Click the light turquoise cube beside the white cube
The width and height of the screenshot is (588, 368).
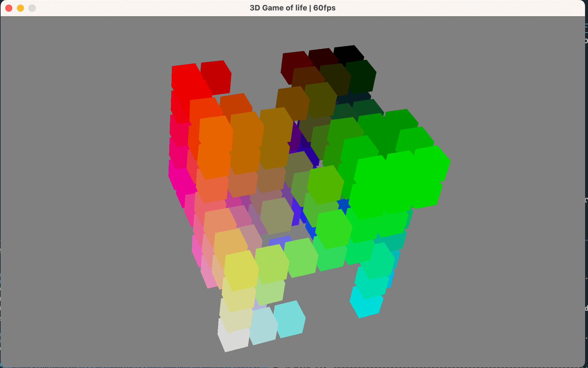tap(289, 319)
